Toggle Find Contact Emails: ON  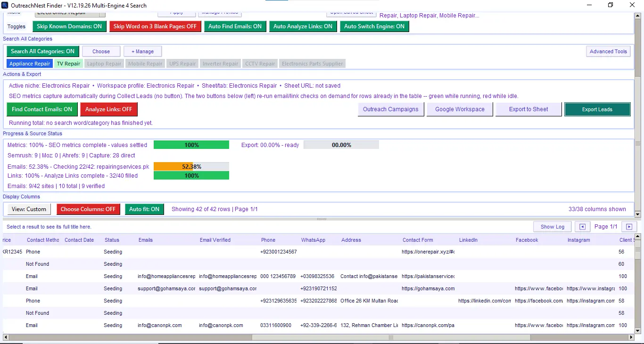42,109
